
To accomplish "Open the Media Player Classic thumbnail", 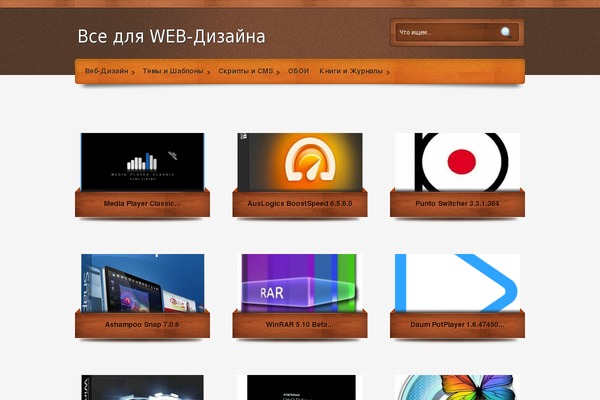I will 142,162.
